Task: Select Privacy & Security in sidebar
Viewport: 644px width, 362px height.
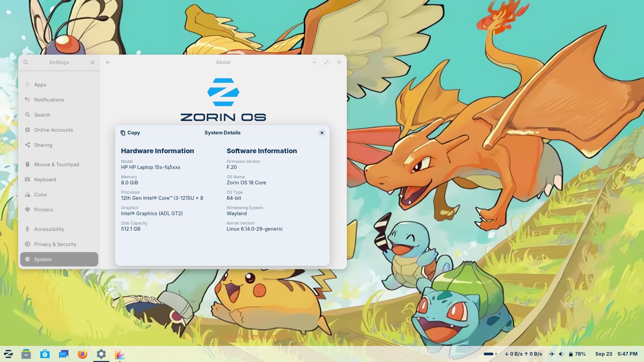Action: (x=55, y=244)
